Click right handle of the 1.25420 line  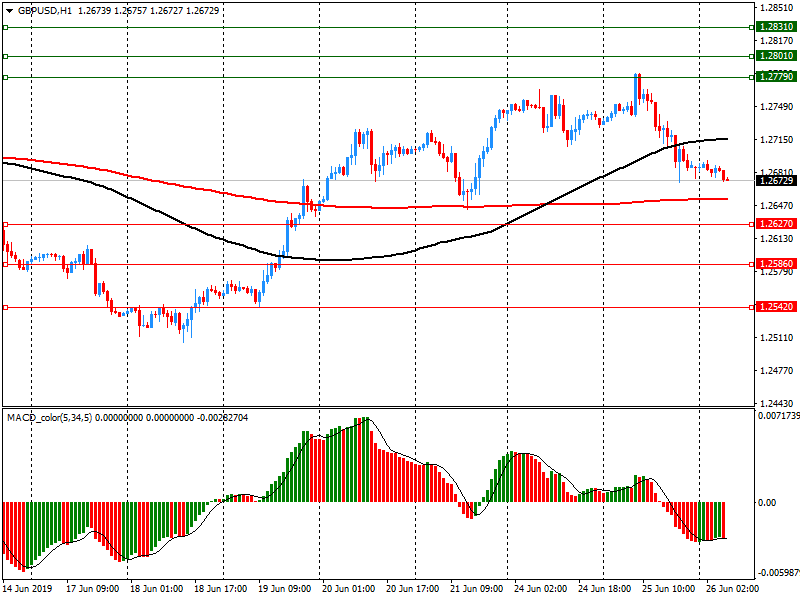752,308
